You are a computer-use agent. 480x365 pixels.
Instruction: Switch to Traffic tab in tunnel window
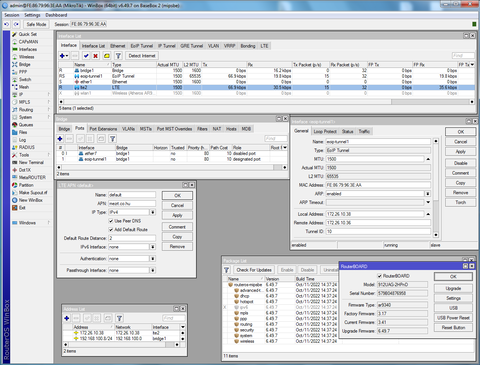click(364, 131)
